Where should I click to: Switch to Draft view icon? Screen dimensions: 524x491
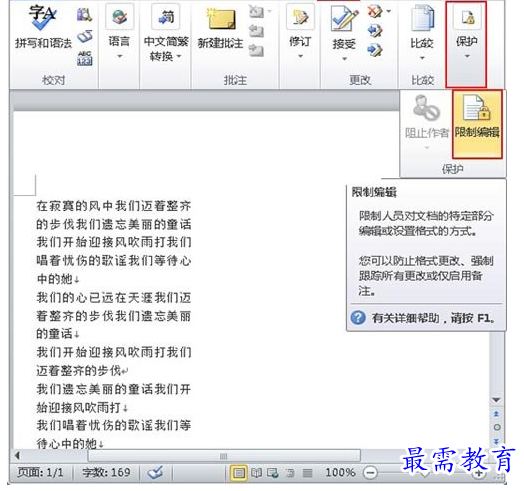pos(307,473)
